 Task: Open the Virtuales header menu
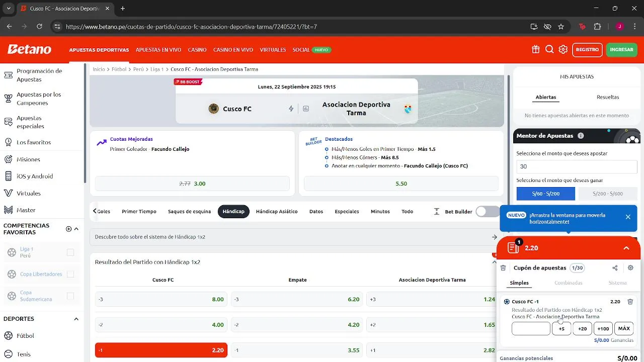point(273,50)
